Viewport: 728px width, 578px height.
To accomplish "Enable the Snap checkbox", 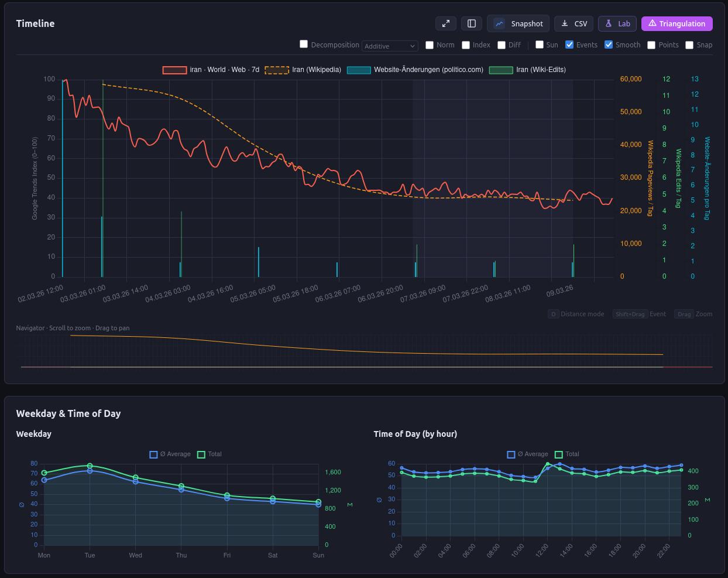I will pos(689,45).
